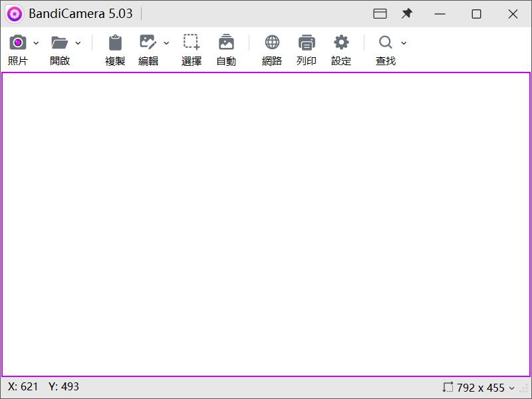This screenshot has width=532, height=399.
Task: Click the globe network icon (網路)
Action: (272, 43)
